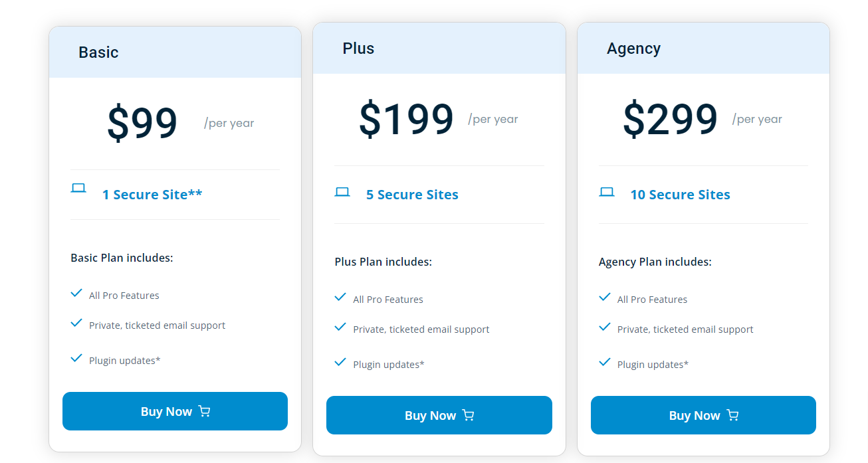Click Plugin updates* in Basic plan

(x=125, y=361)
